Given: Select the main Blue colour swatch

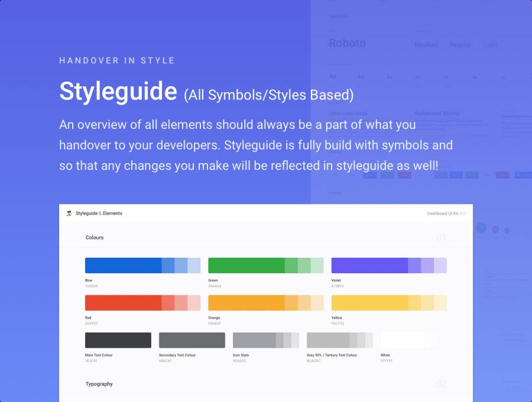Looking at the screenshot, I should pos(123,265).
